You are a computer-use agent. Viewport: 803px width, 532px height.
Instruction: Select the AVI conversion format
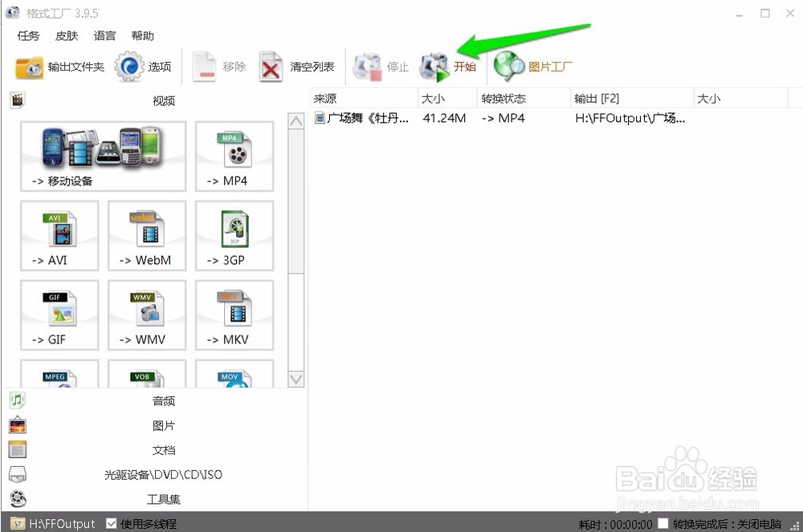point(59,236)
